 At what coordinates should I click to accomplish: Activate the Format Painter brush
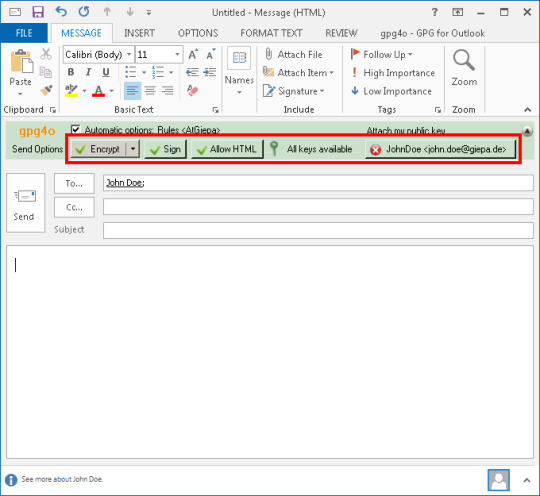(46, 91)
